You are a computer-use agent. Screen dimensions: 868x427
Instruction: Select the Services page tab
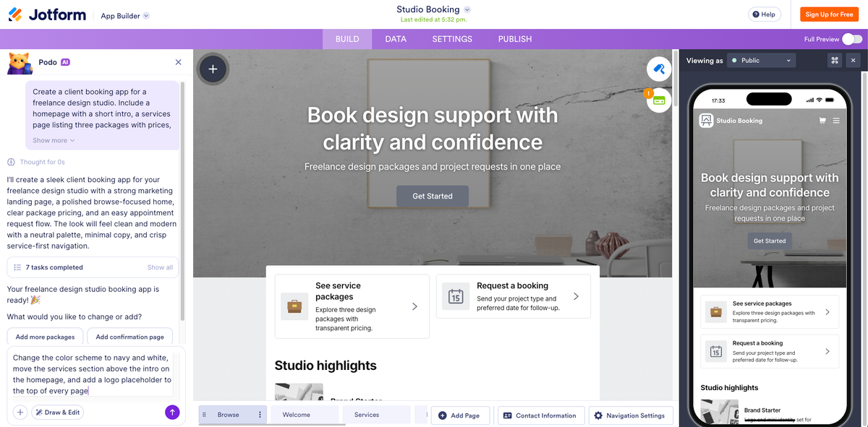377,415
